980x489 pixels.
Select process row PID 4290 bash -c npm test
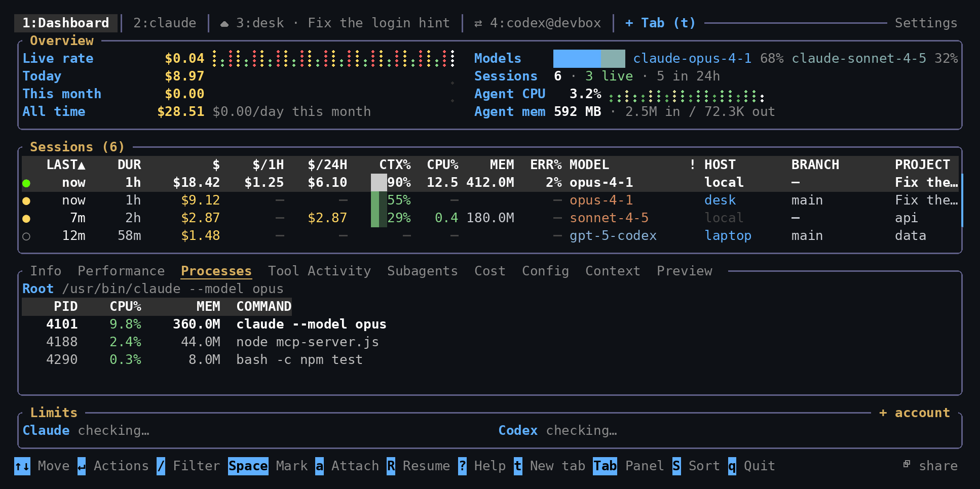click(x=204, y=360)
